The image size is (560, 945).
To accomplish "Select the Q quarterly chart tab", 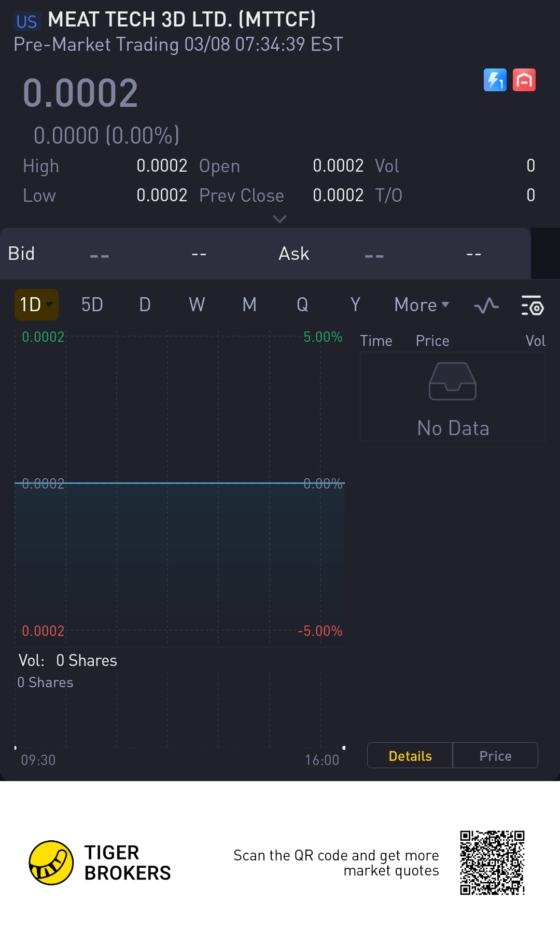I will tap(302, 305).
